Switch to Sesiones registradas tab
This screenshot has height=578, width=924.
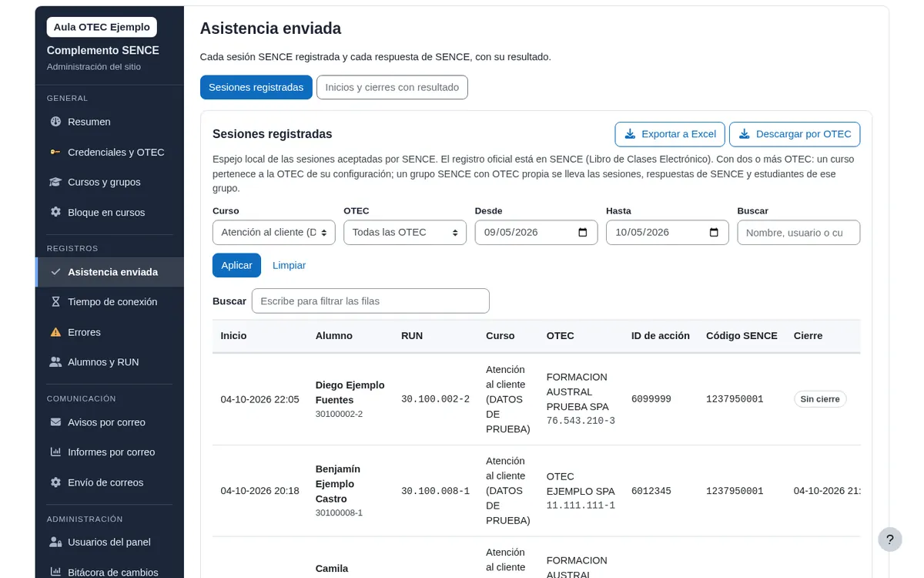[x=256, y=87]
